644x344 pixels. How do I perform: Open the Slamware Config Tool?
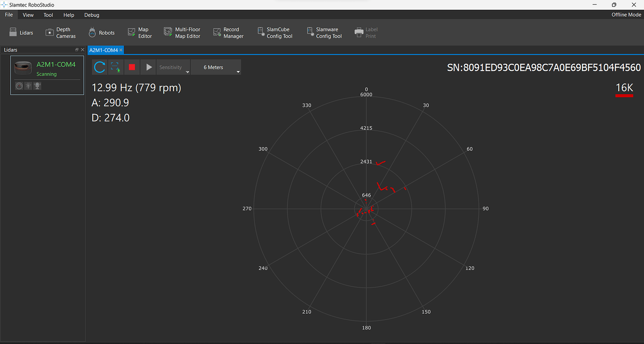coord(324,32)
